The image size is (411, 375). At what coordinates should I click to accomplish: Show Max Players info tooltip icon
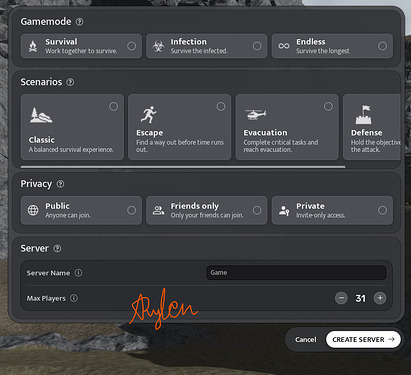(74, 298)
